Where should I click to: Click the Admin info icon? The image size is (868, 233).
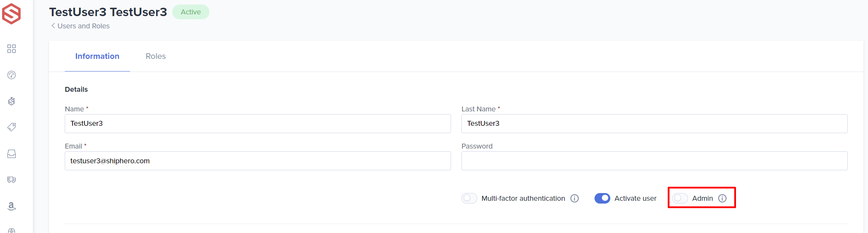coord(722,198)
